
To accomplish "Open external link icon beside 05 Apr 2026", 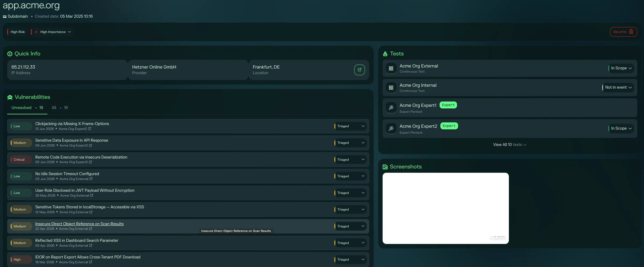I will pos(91,246).
